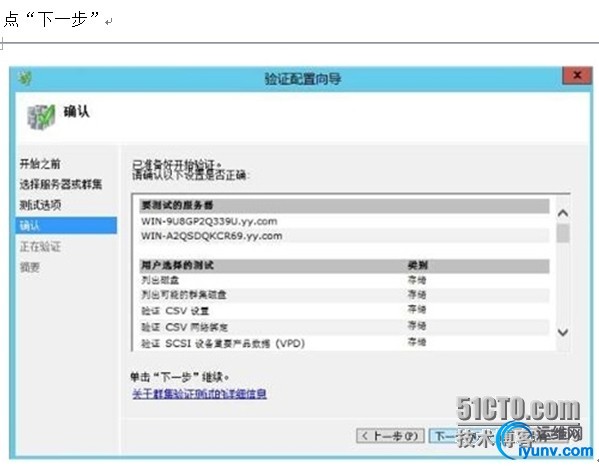The height and width of the screenshot is (467, 599).
Task: Close the validation wizard window
Action: click(x=577, y=76)
